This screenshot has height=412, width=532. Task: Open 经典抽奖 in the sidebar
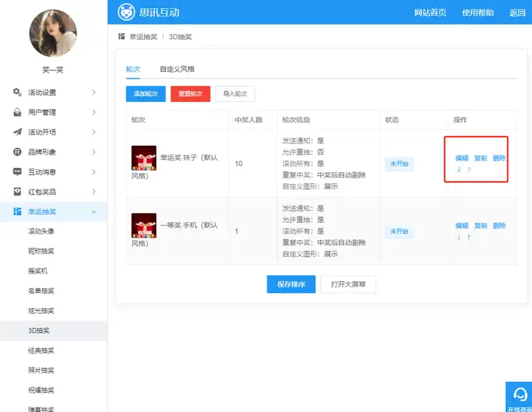pyautogui.click(x=41, y=351)
